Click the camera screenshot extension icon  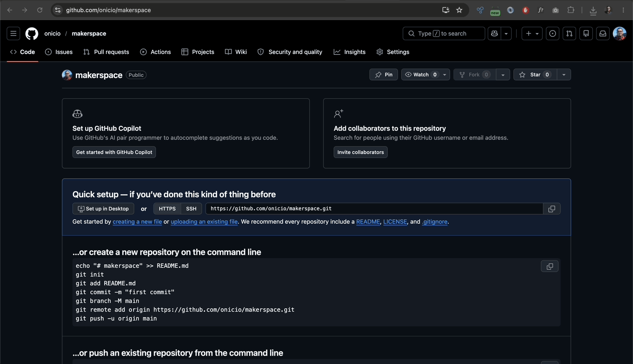pos(556,10)
